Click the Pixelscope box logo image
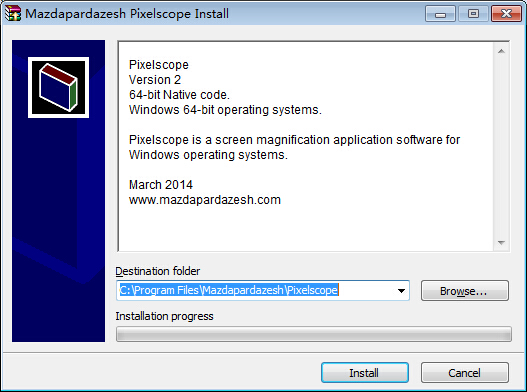 (x=58, y=87)
